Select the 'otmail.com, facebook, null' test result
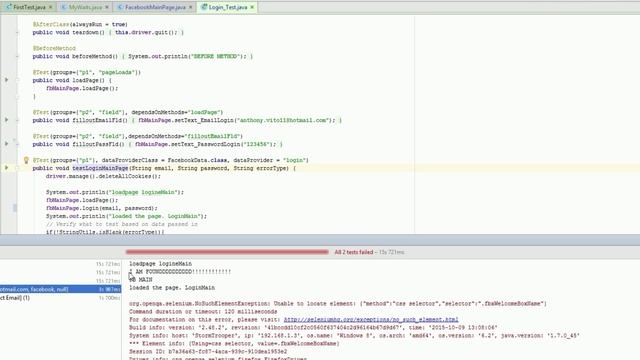This screenshot has width=640, height=360. pyautogui.click(x=60, y=289)
